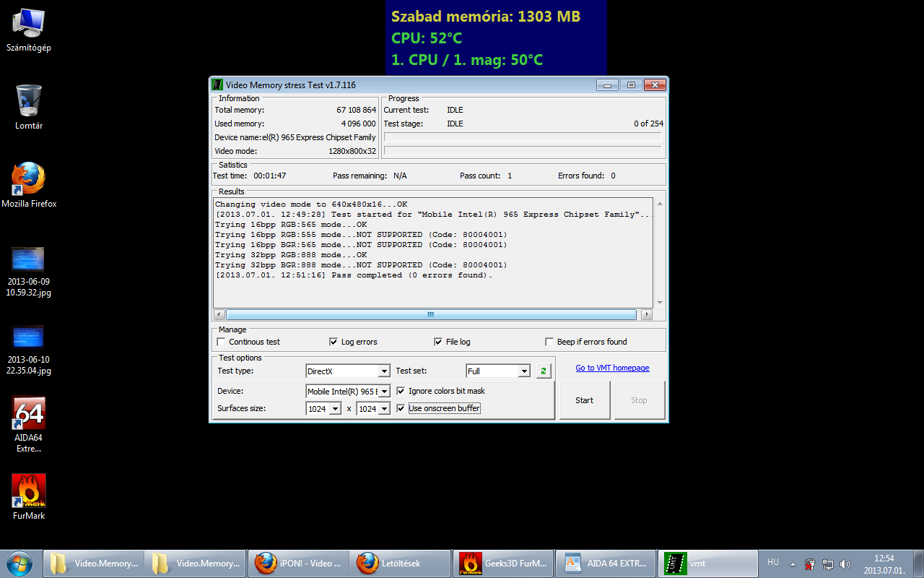Minimize the Video Memory stress Test window

pos(607,85)
